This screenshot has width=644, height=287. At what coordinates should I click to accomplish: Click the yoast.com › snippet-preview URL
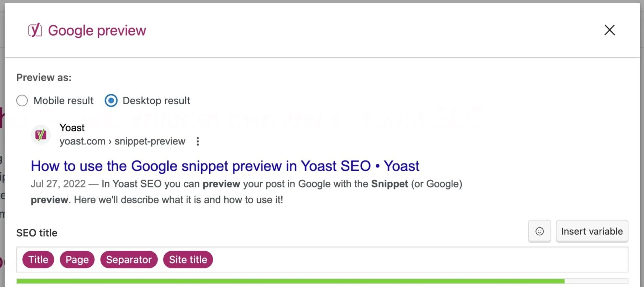(122, 141)
